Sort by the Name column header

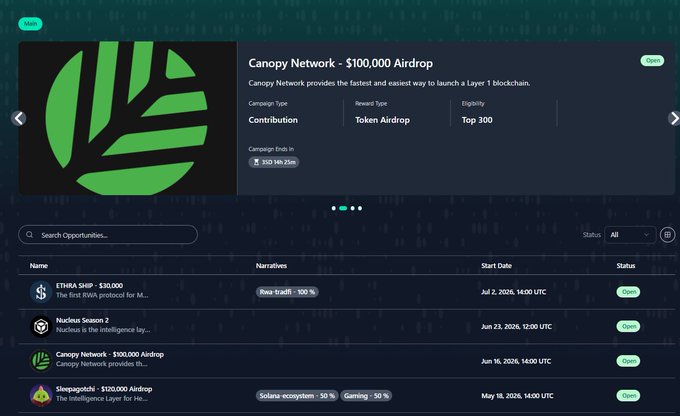tap(39, 265)
